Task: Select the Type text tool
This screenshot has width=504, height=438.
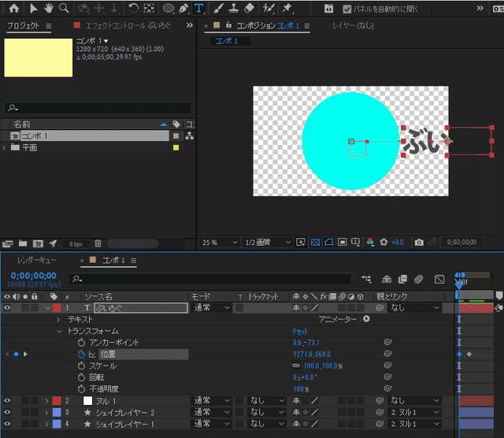Action: [x=199, y=9]
